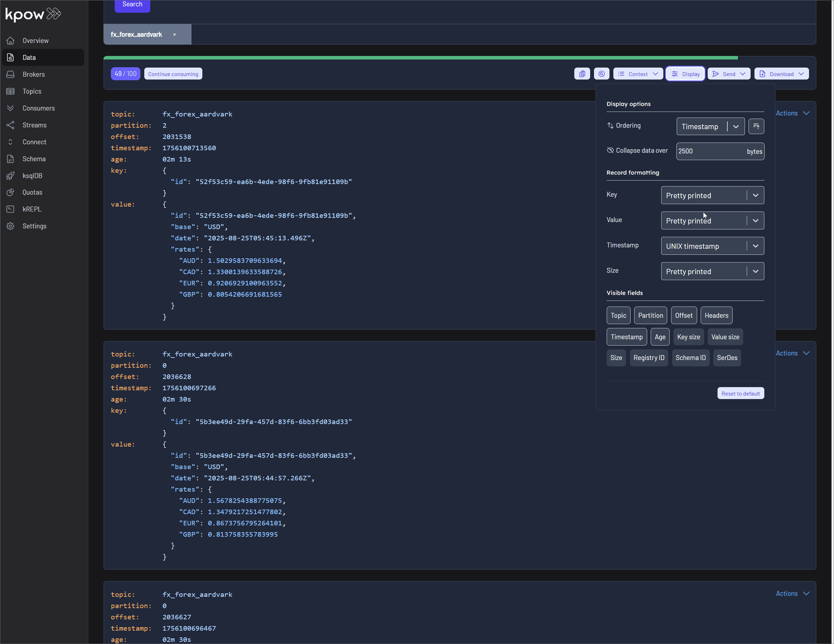Open the kREPL sidebar item
The height and width of the screenshot is (644, 834).
(32, 209)
